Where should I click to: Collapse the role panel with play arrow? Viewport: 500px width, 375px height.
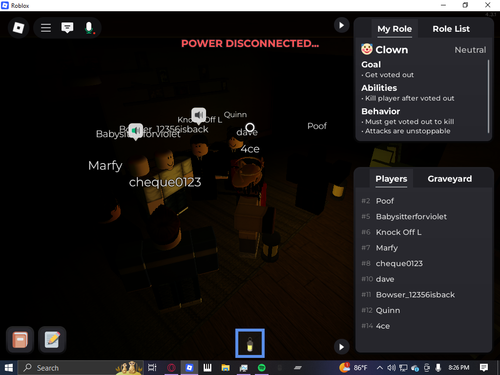[341, 25]
